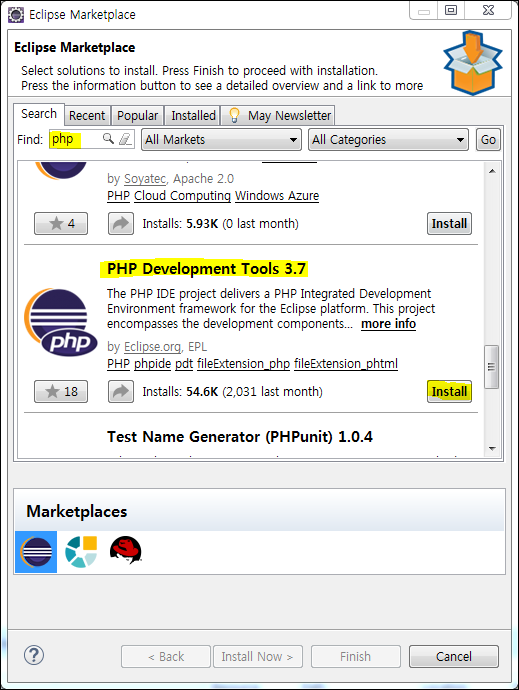
Task: Click the Eclipse Marketplace title bar icon
Action: point(16,15)
